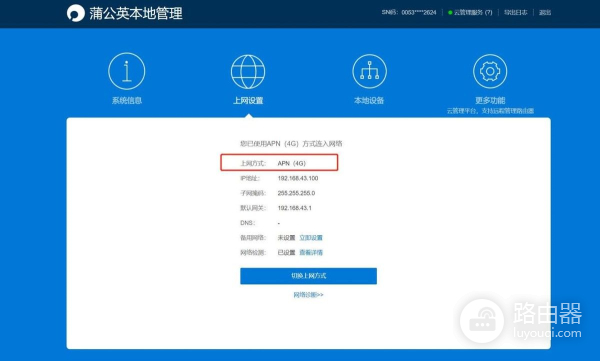Screen dimensions: 600x361
Task: Click the 切换上网方式 button
Action: coord(308,276)
